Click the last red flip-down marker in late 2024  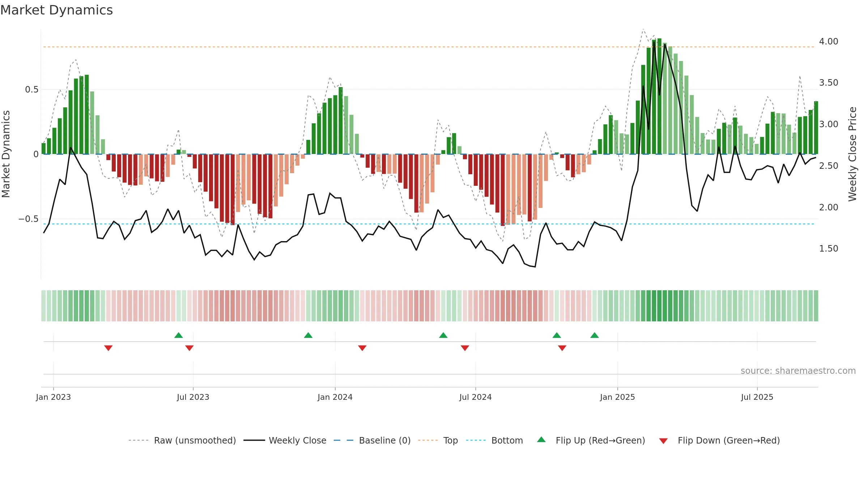pyautogui.click(x=562, y=348)
